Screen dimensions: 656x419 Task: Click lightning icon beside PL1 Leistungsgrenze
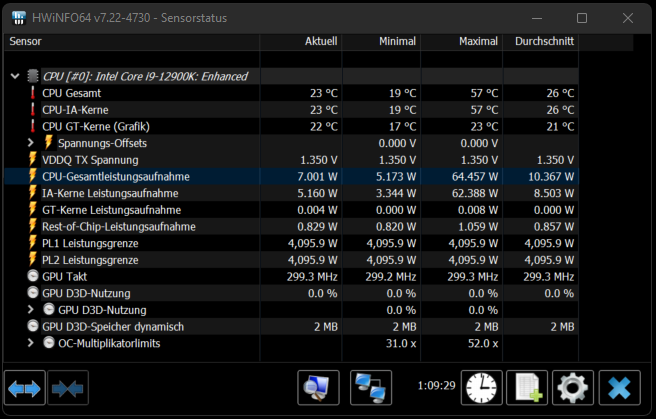coord(33,243)
